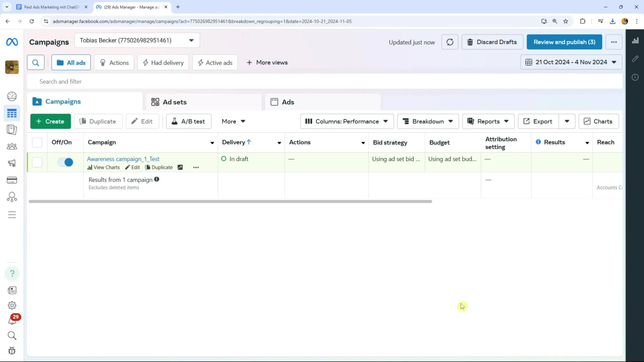The image size is (644, 362).
Task: Select the Campaigns table icon in sidebar
Action: pyautogui.click(x=12, y=114)
